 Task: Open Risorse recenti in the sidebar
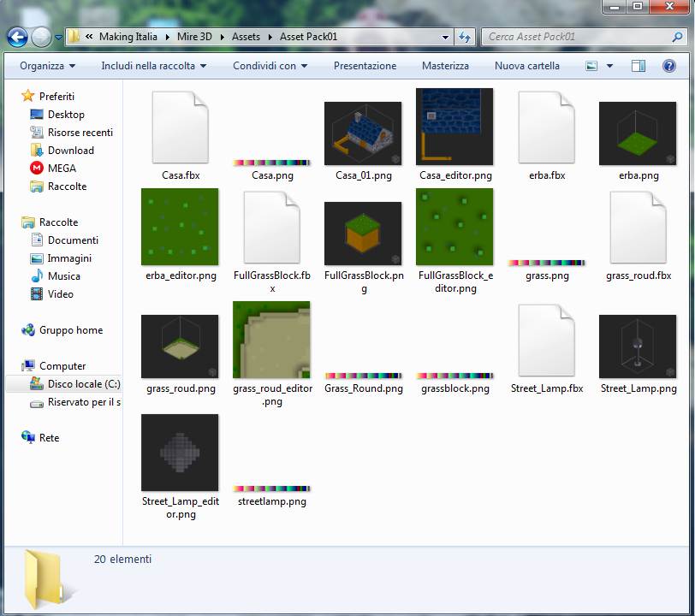coord(80,133)
